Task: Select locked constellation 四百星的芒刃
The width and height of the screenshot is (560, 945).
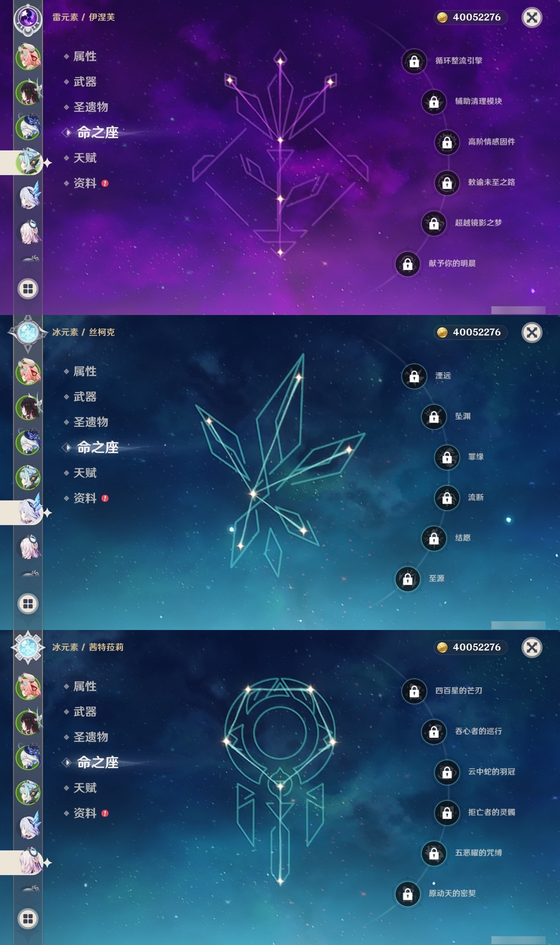Action: tap(414, 691)
